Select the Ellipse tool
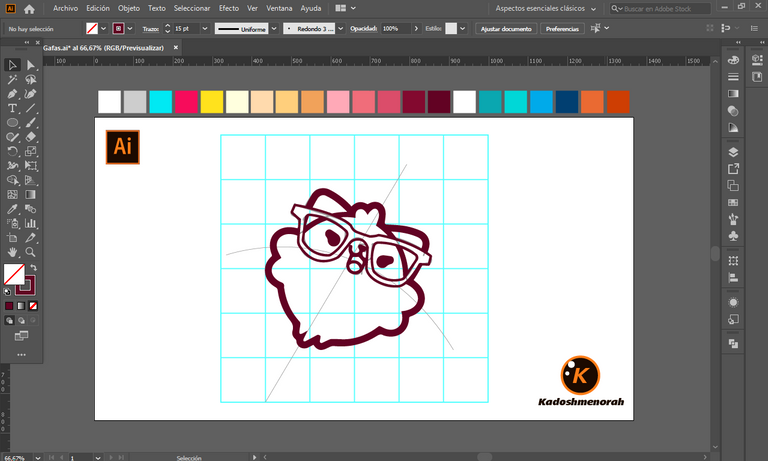This screenshot has height=461, width=768. click(x=12, y=122)
